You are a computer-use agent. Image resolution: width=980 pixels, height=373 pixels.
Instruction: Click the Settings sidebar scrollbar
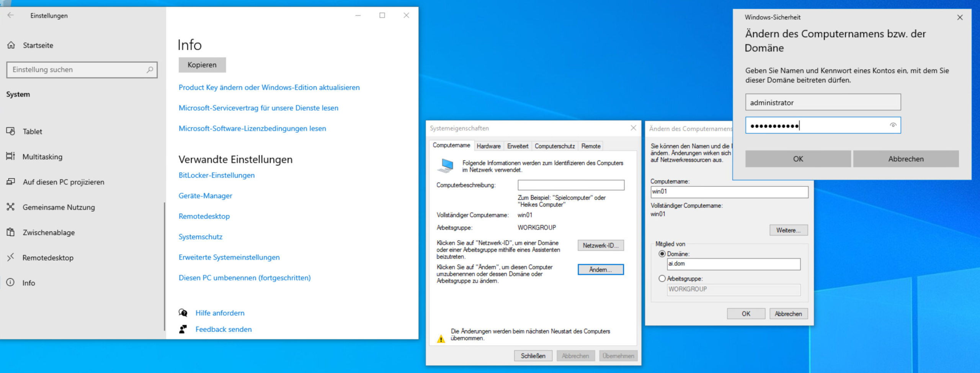[x=165, y=266]
